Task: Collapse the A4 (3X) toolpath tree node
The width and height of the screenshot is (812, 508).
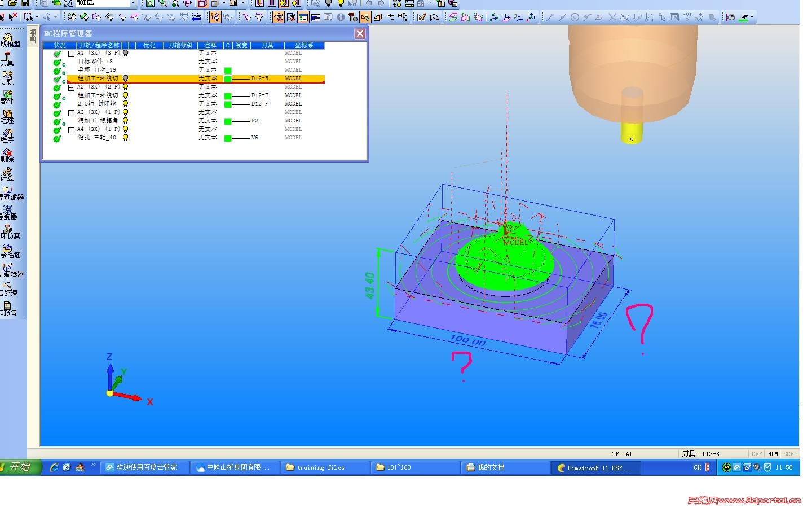Action: click(x=72, y=130)
